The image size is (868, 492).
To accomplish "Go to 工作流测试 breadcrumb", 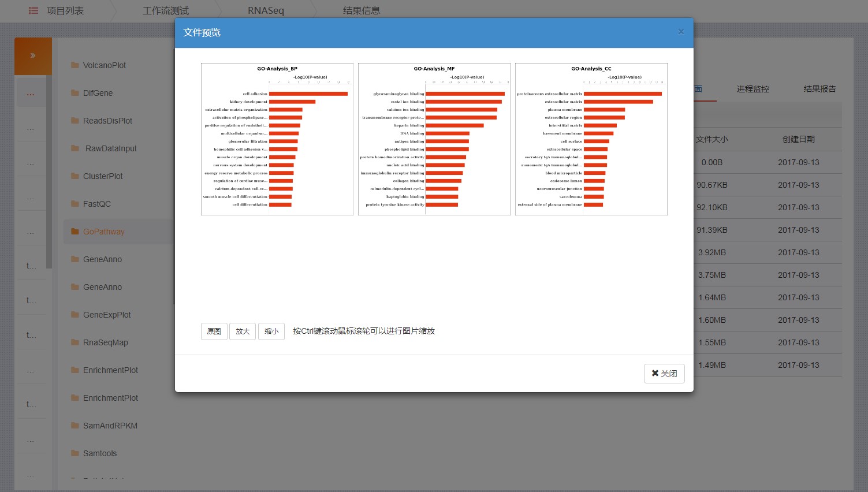I will pyautogui.click(x=166, y=10).
